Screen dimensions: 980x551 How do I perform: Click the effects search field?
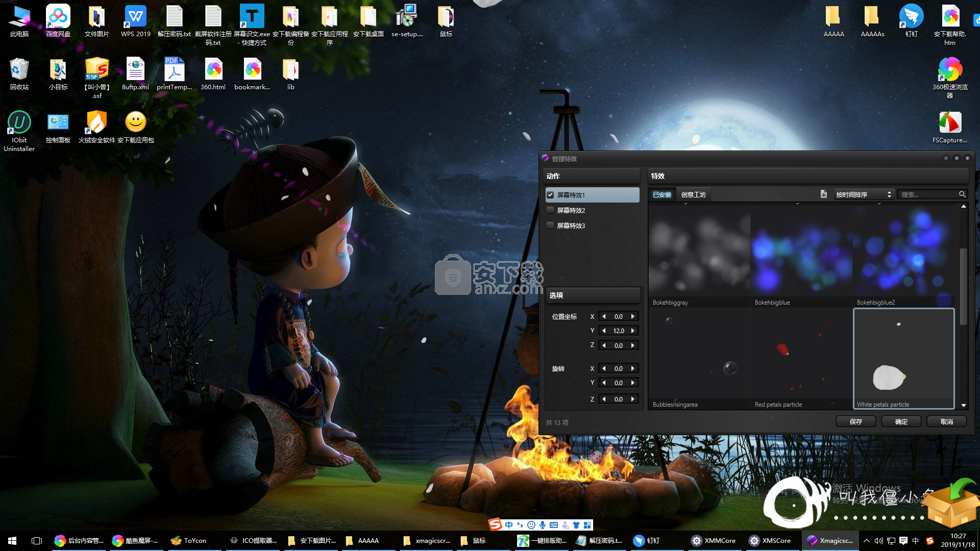[x=928, y=194]
